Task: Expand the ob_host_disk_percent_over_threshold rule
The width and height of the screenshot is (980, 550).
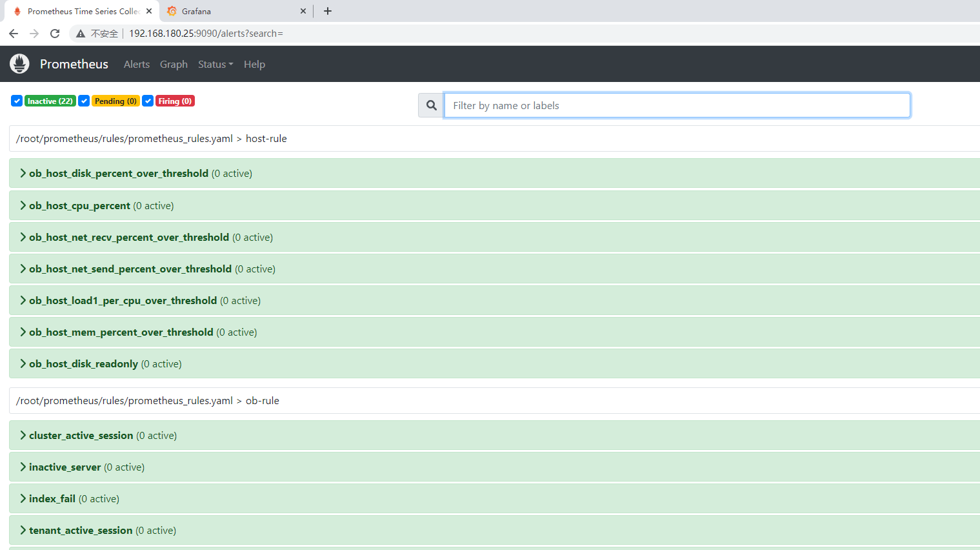Action: (x=494, y=173)
